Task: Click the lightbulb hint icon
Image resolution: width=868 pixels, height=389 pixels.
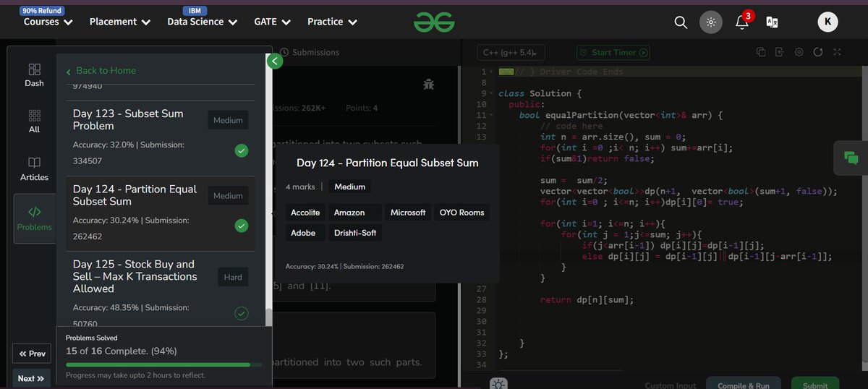Action: pos(498,383)
